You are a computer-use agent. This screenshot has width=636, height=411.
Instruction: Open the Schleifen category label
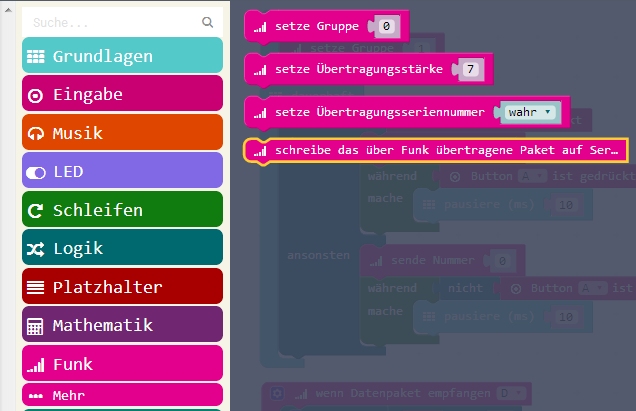click(x=98, y=211)
